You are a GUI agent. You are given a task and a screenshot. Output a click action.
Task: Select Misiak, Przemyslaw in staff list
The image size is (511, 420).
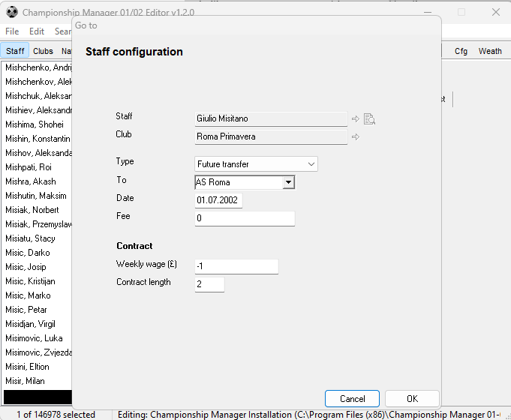coord(38,224)
